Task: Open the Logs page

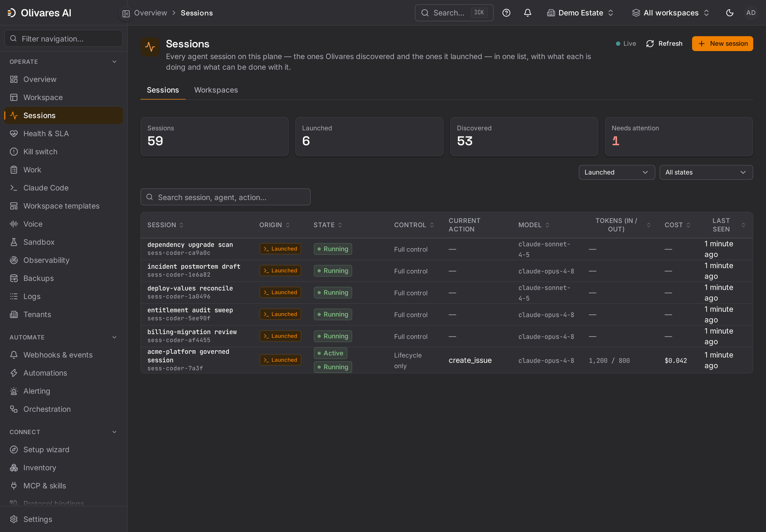Action: pos(63,296)
